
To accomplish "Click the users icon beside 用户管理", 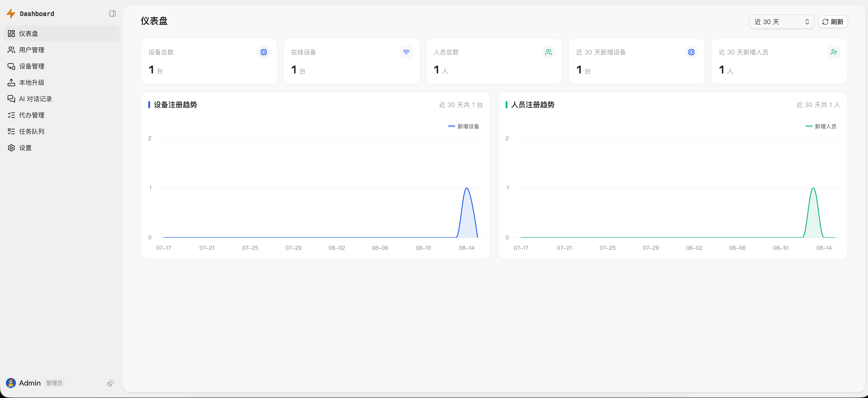I will (12, 50).
